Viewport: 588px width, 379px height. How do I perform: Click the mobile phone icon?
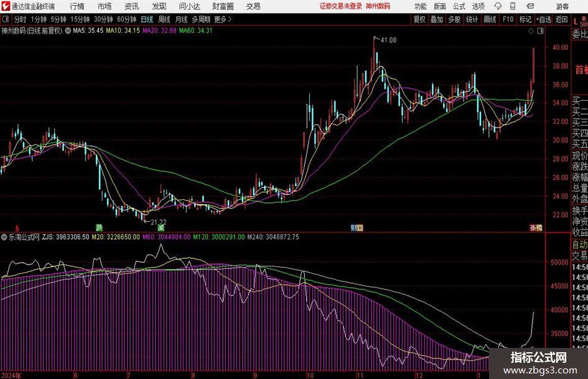point(513,6)
